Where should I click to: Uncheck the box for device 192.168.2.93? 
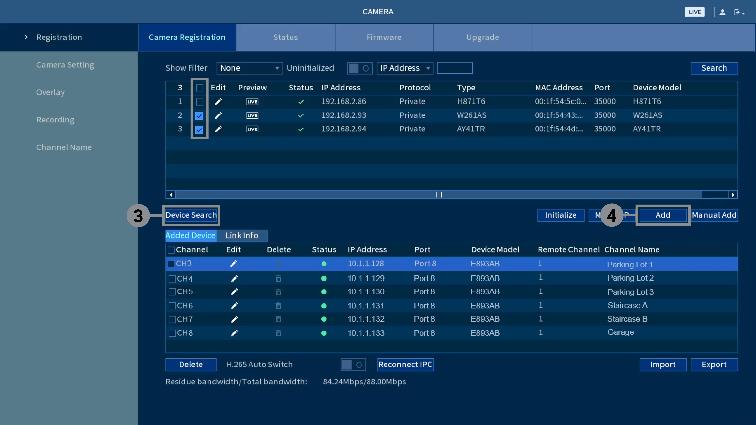click(199, 116)
